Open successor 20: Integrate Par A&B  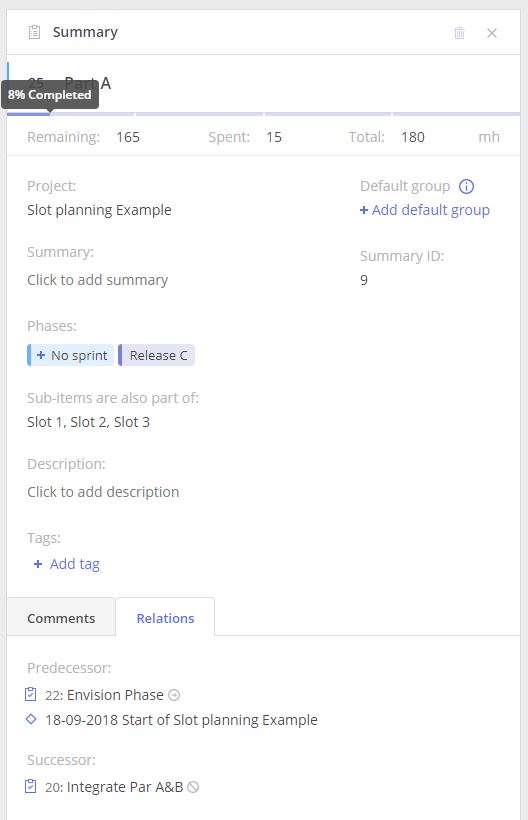tap(114, 787)
